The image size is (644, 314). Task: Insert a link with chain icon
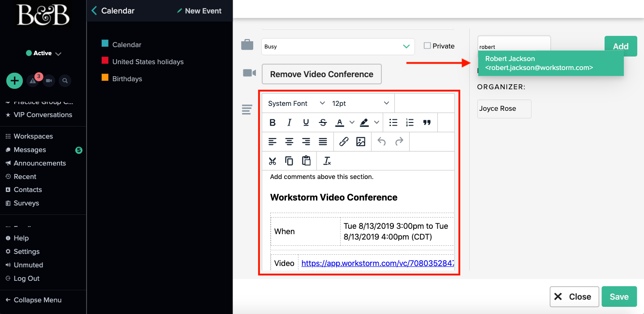tap(344, 142)
